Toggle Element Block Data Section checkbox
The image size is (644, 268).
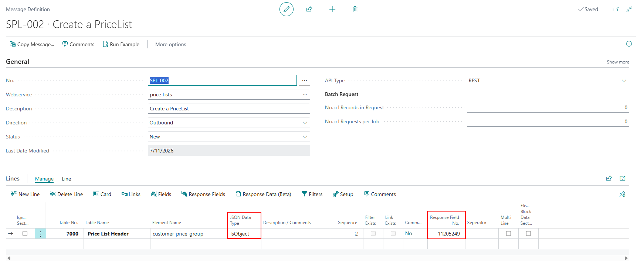(x=528, y=234)
